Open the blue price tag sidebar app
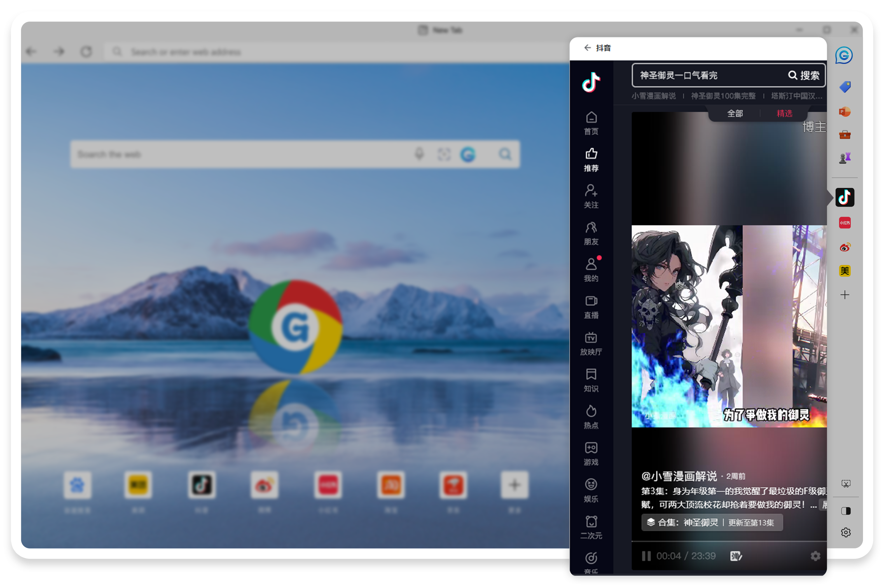This screenshot has width=884, height=588. click(x=845, y=87)
